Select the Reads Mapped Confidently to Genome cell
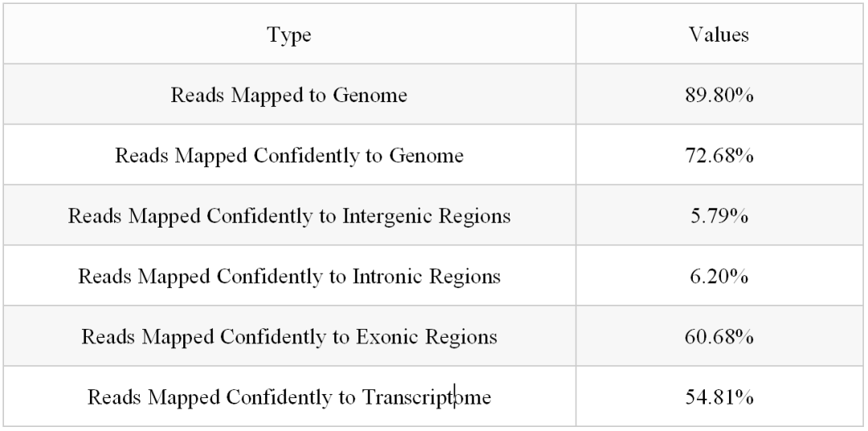The width and height of the screenshot is (868, 431). [289, 155]
